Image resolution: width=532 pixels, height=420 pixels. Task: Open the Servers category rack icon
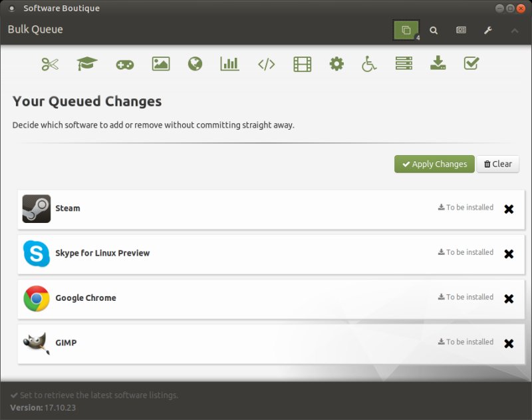click(x=404, y=63)
